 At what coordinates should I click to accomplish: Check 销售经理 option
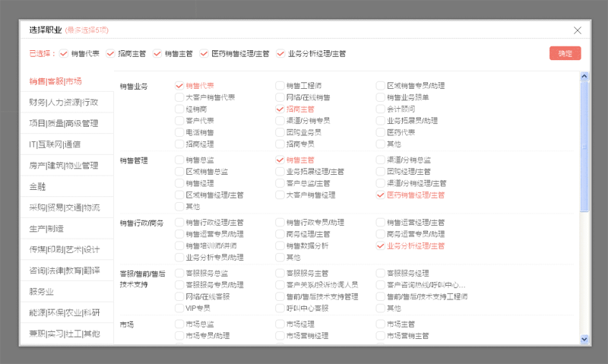(x=179, y=183)
